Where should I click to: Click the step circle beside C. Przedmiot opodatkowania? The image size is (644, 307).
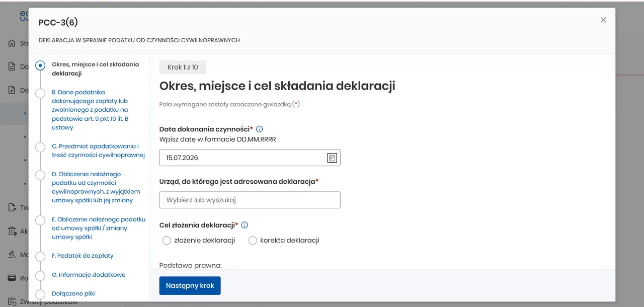click(x=41, y=147)
